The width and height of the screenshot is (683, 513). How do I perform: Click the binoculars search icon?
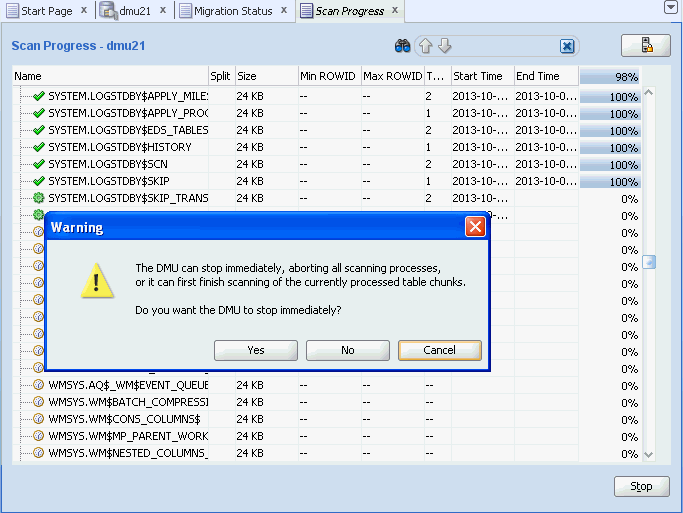[403, 46]
